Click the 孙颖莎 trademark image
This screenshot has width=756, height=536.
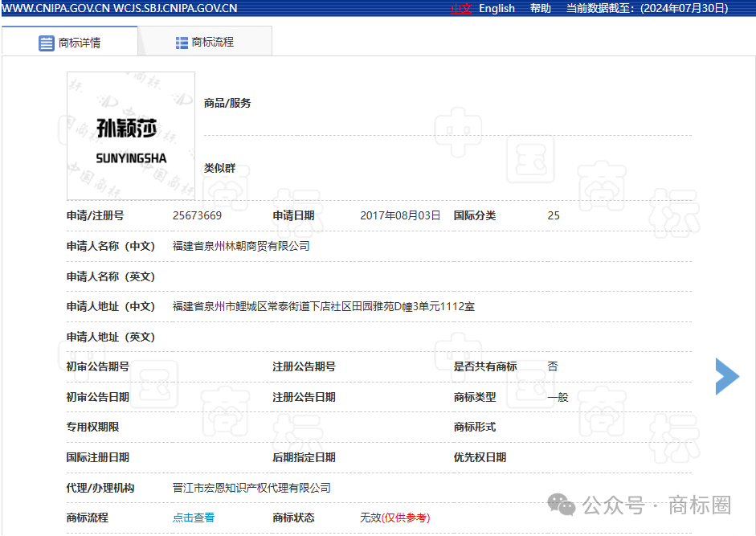point(131,136)
